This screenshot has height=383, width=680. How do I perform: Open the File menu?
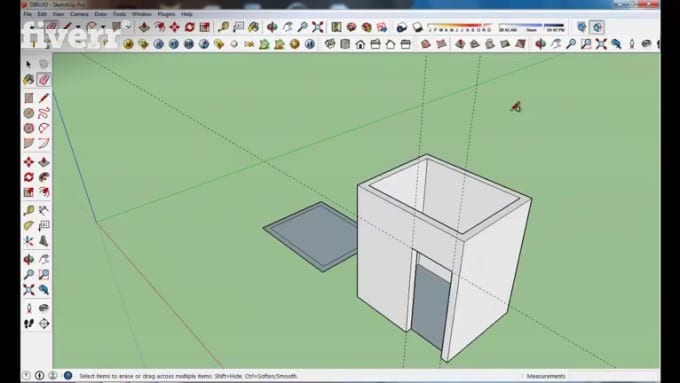point(27,14)
